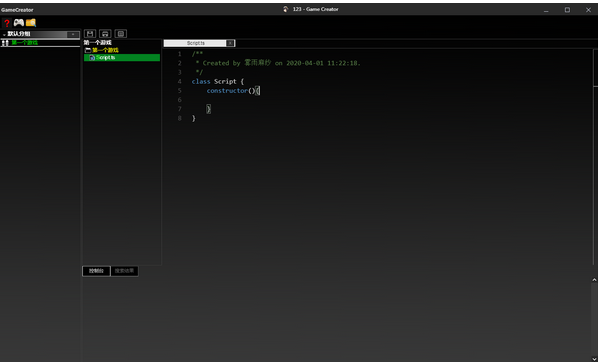
Task: Open the dropdown button on the 默认分组 header
Action: [x=73, y=34]
